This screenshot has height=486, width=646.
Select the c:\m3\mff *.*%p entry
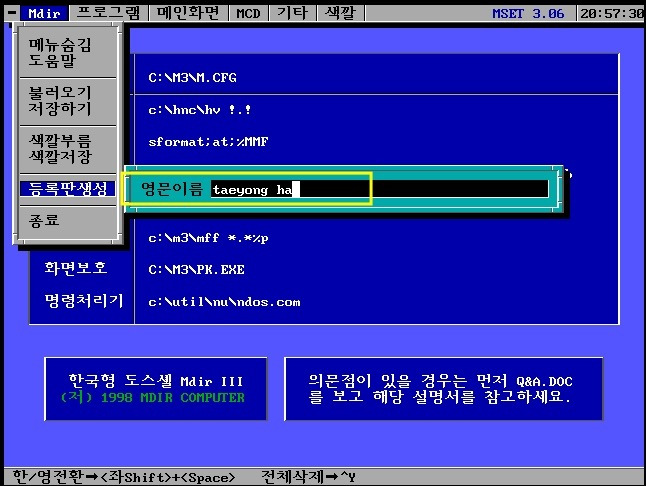(x=208, y=238)
